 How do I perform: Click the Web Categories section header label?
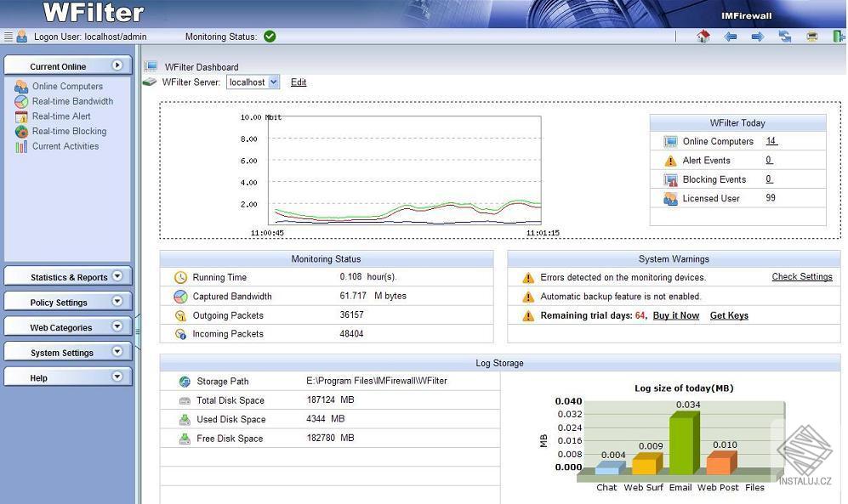tap(60, 327)
